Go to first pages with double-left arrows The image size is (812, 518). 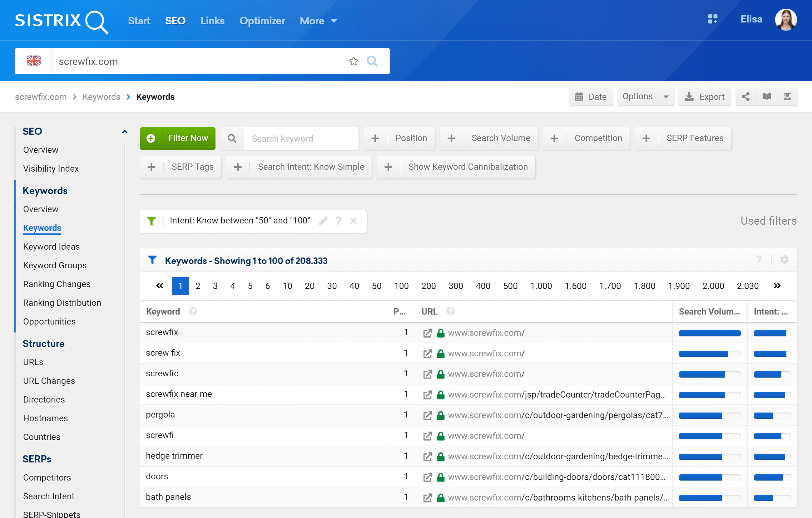(160, 286)
